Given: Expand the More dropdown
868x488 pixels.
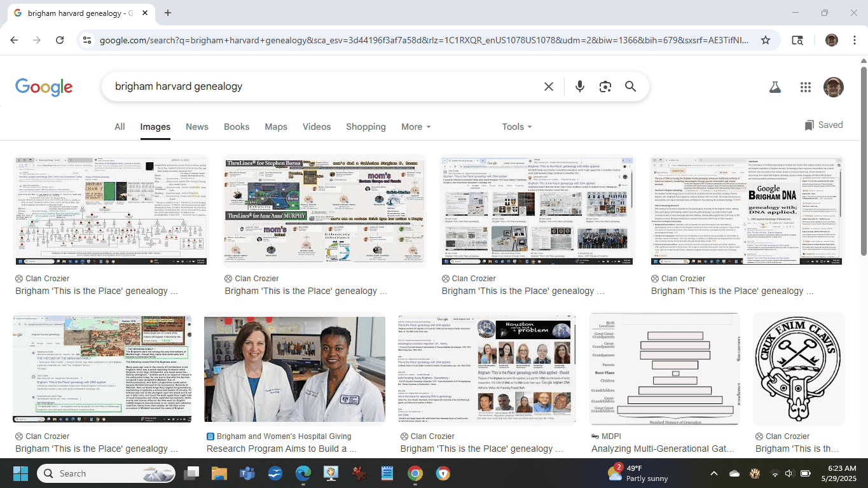Looking at the screenshot, I should (416, 127).
